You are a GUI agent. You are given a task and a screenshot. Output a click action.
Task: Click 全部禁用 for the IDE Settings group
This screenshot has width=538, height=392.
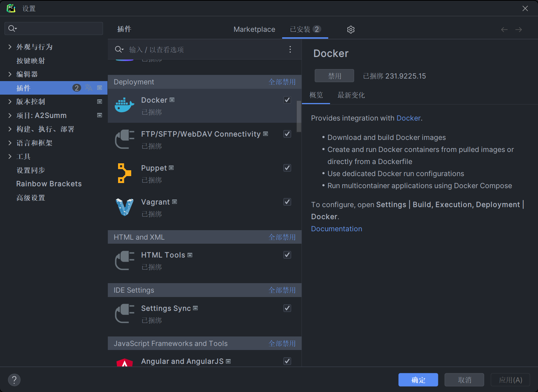282,290
